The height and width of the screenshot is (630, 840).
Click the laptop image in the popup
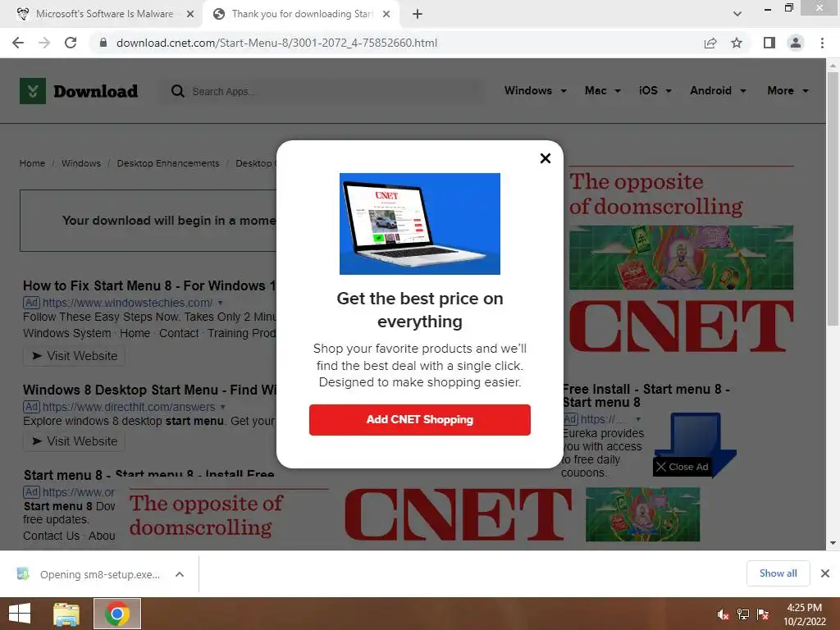coord(419,223)
